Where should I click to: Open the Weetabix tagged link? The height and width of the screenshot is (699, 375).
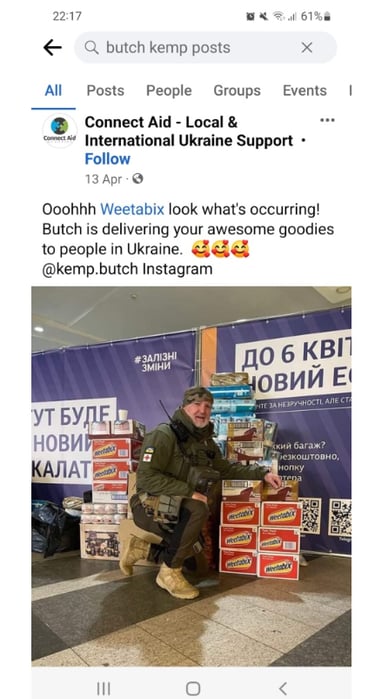pos(132,209)
